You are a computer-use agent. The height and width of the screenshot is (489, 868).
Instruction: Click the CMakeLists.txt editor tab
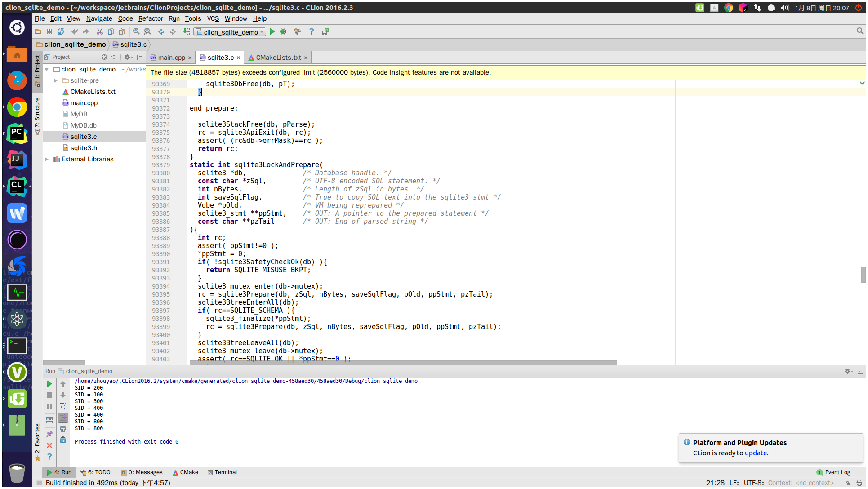coord(275,57)
